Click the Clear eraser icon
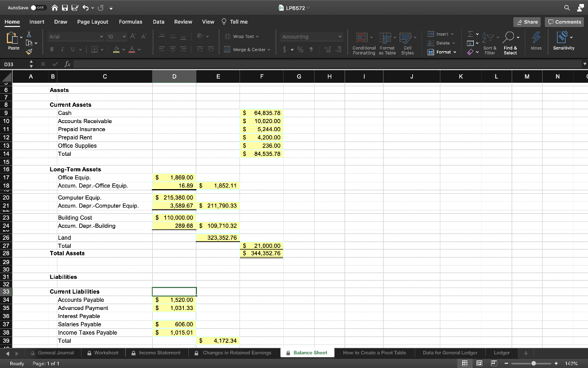Image resolution: width=588 pixels, height=368 pixels. tap(470, 52)
